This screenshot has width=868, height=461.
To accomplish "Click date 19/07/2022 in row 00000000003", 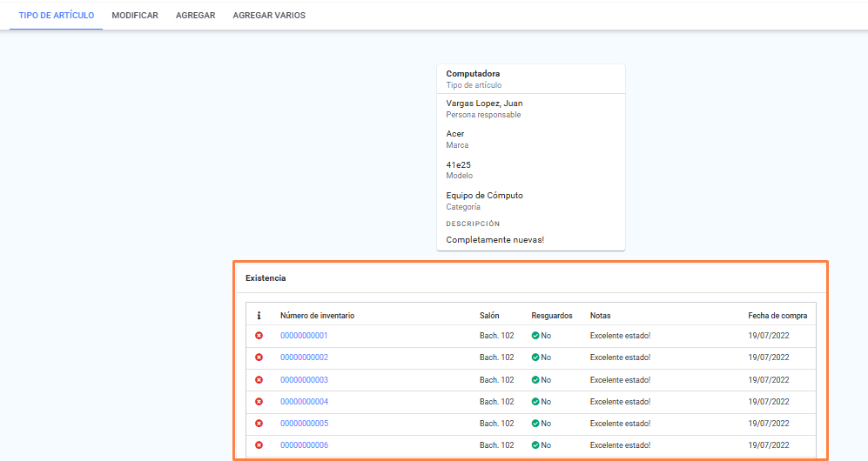I will pos(769,380).
